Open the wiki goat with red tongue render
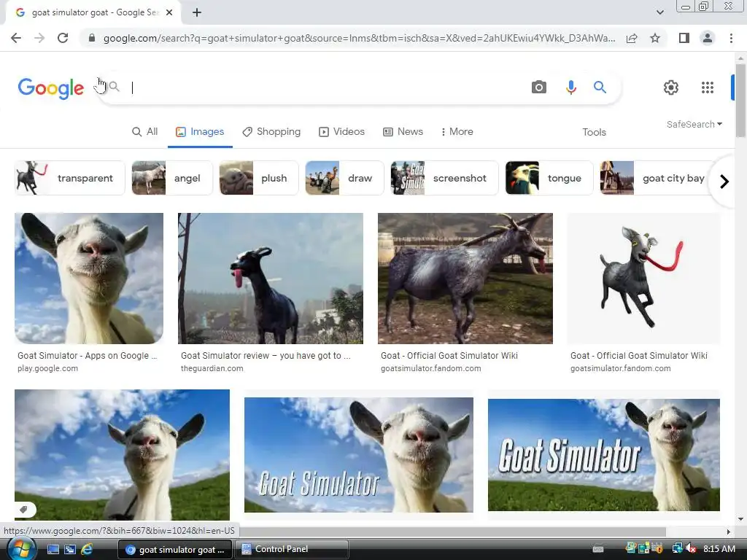The height and width of the screenshot is (560, 747). pyautogui.click(x=643, y=278)
